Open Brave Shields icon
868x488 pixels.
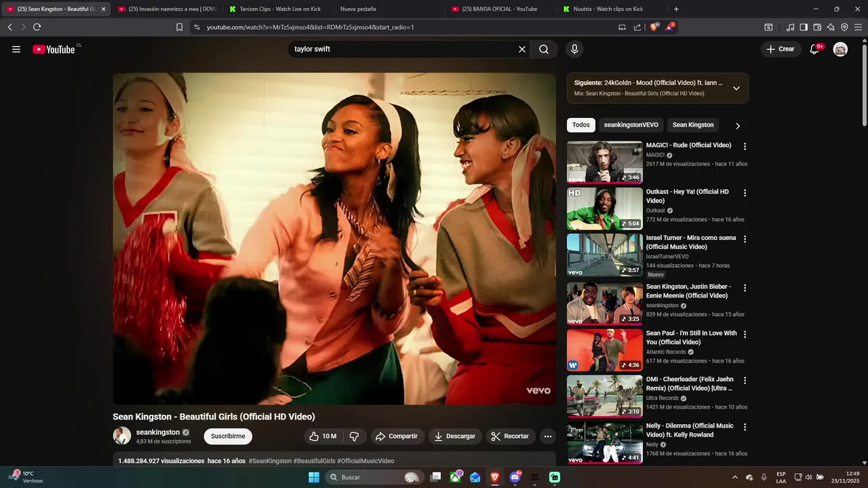(x=654, y=27)
